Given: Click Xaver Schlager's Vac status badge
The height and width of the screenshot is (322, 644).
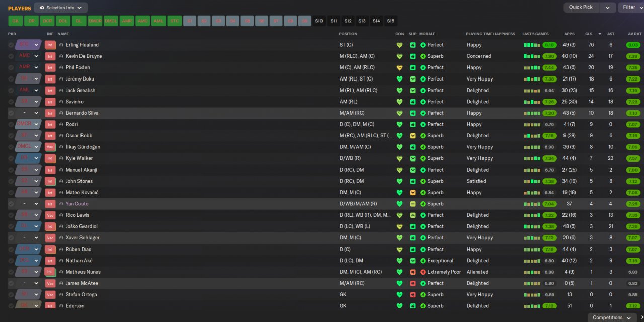Looking at the screenshot, I should pos(50,237).
